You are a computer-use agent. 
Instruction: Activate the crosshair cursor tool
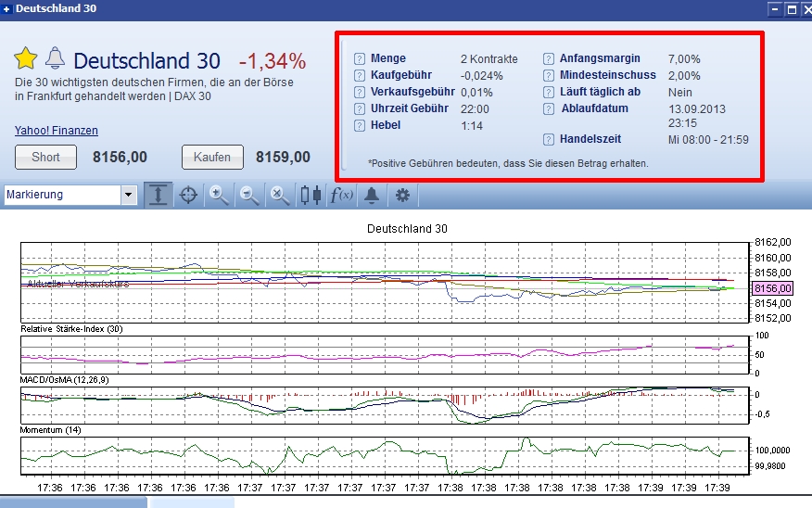[x=188, y=196]
